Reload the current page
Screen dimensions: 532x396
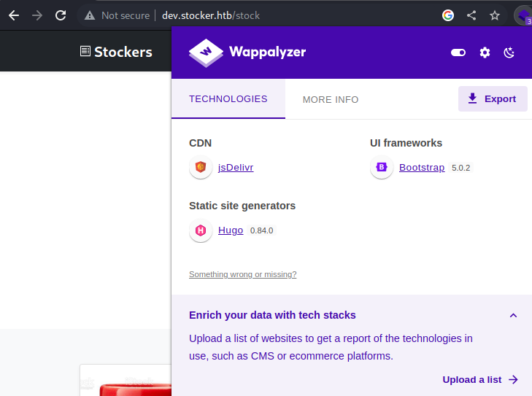pyautogui.click(x=61, y=15)
